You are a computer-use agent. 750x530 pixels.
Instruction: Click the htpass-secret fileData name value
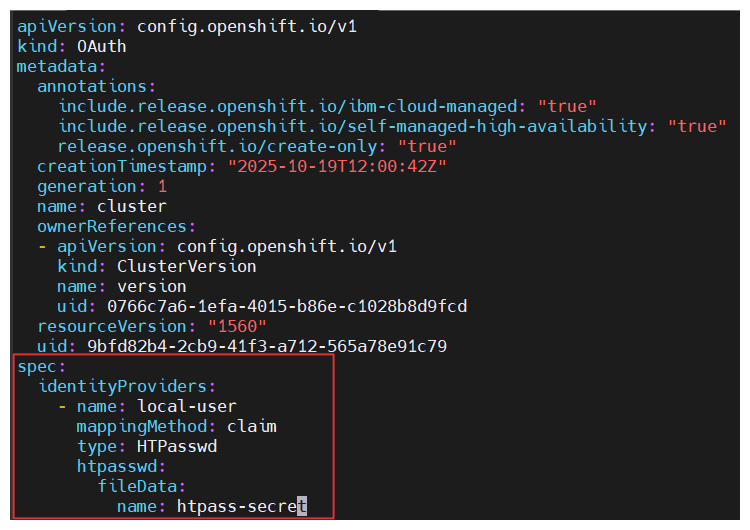[x=240, y=506]
